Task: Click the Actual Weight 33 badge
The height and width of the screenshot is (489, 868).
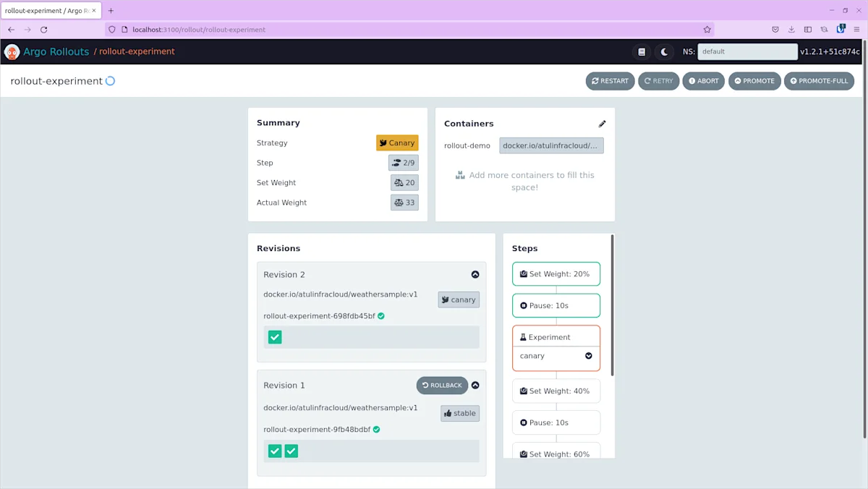Action: pos(404,203)
